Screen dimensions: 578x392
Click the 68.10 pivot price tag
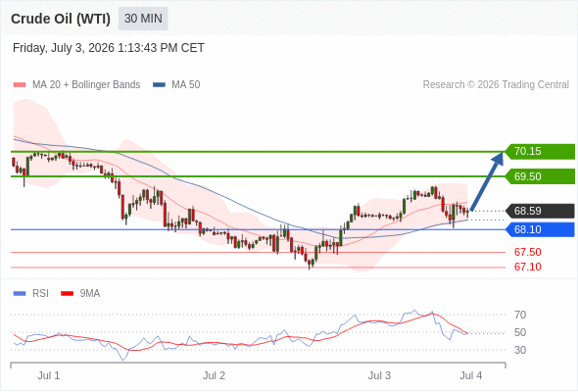pyautogui.click(x=539, y=229)
